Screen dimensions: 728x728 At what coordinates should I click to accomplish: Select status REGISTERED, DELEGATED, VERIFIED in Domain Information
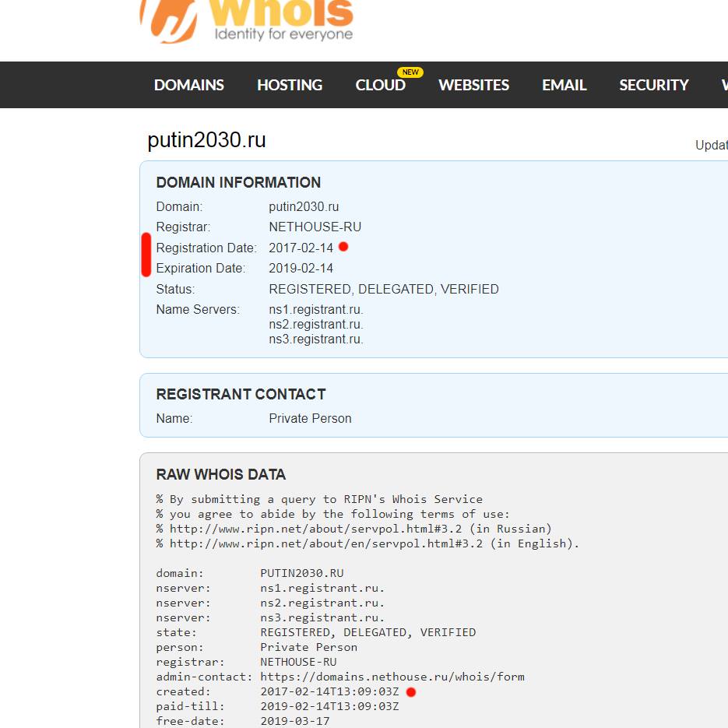384,289
